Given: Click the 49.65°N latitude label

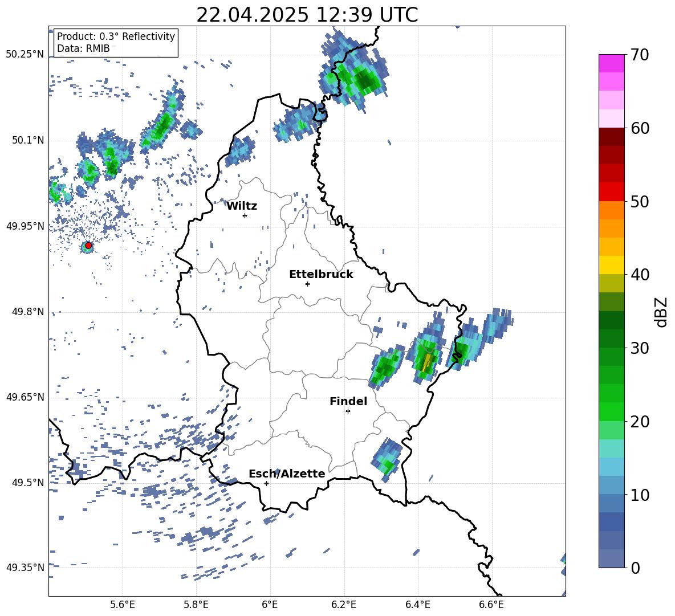Looking at the screenshot, I should pos(25,397).
